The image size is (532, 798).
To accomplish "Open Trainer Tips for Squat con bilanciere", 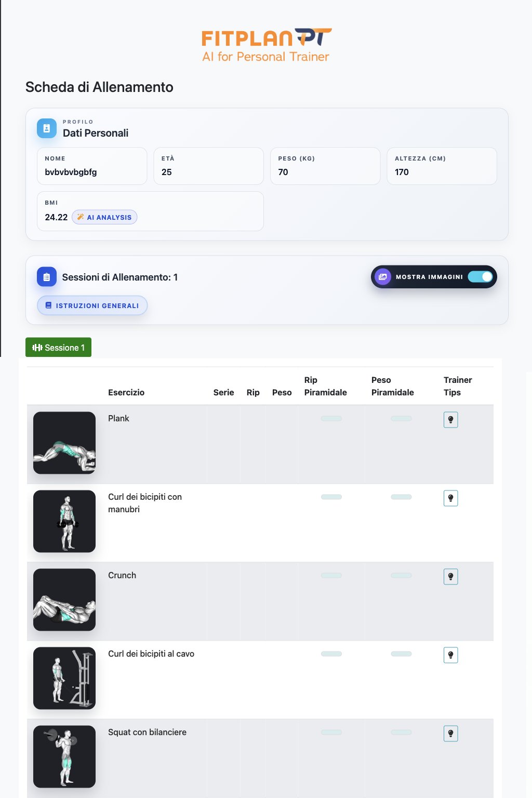I will click(x=450, y=734).
